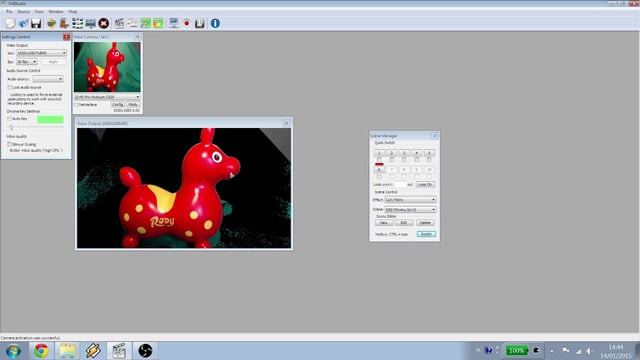
Task: Click the clapperboard scene toolbar icon
Action: tap(119, 23)
